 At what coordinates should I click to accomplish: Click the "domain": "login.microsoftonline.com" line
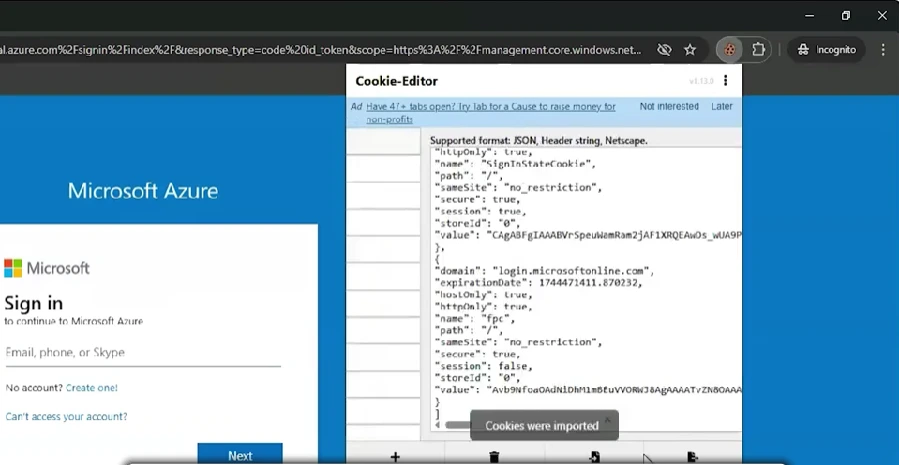tap(545, 271)
